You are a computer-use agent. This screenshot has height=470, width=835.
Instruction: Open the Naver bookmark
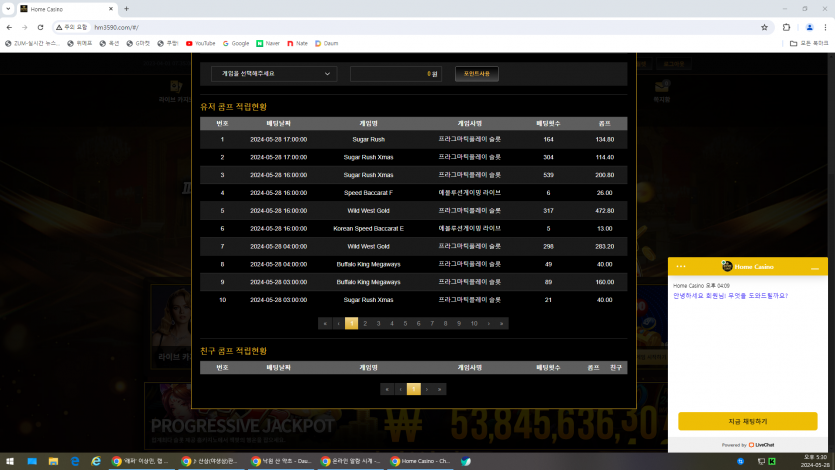coord(268,43)
